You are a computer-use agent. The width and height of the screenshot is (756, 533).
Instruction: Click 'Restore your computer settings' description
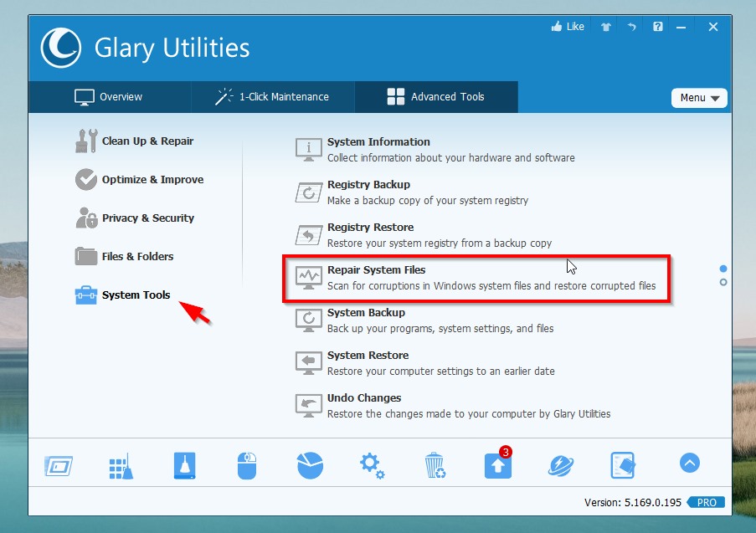[x=441, y=372]
